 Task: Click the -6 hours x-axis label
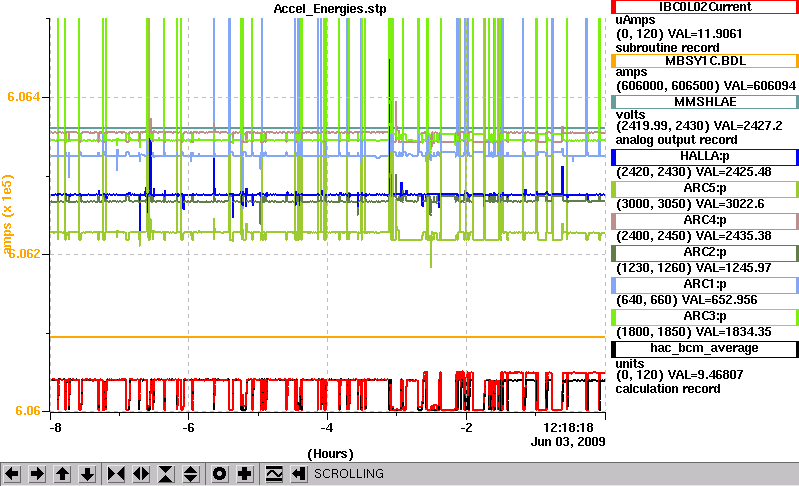pyautogui.click(x=189, y=427)
